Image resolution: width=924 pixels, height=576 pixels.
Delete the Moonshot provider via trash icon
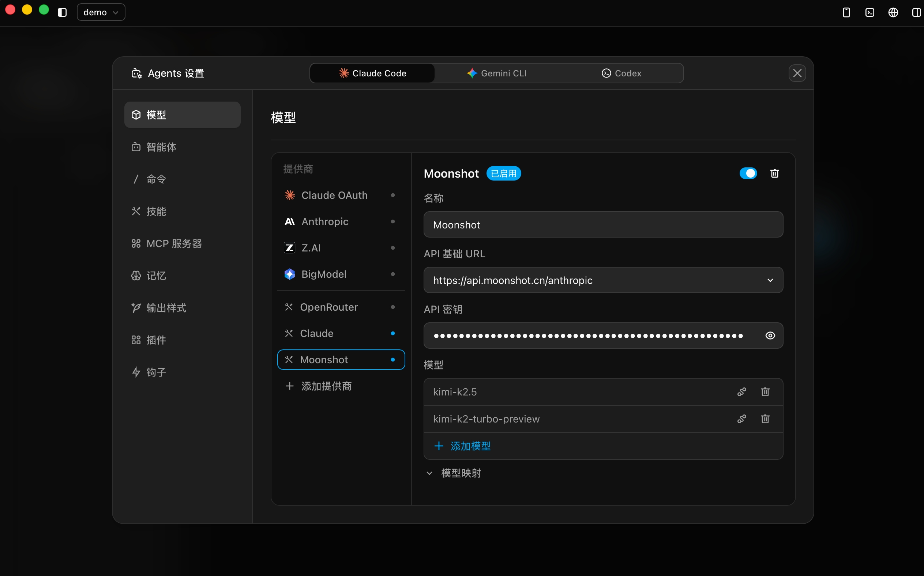coord(774,173)
